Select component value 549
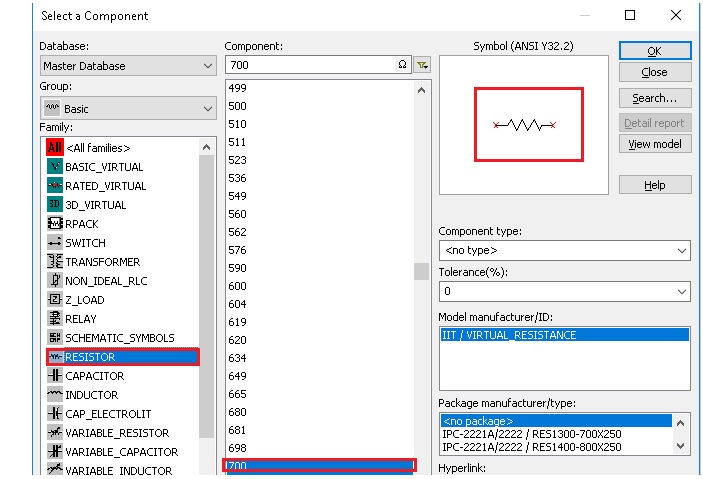703x479 pixels. (237, 196)
